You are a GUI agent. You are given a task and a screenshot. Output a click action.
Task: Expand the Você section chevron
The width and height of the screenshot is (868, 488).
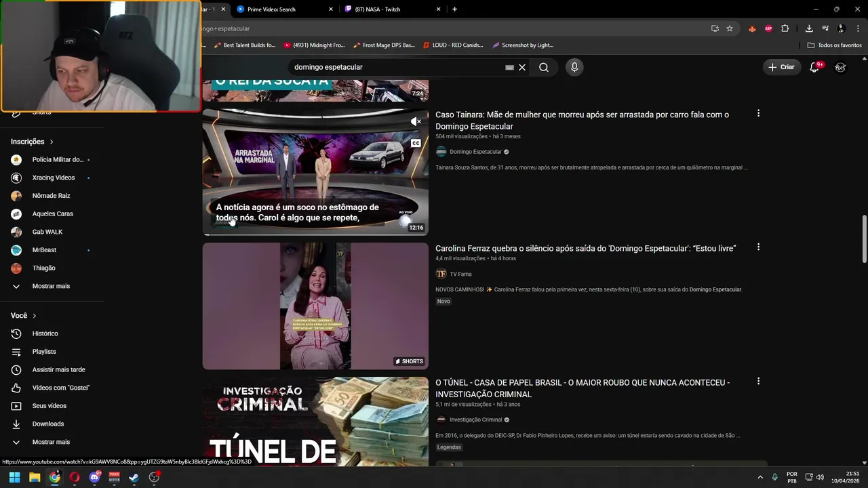tap(35, 316)
